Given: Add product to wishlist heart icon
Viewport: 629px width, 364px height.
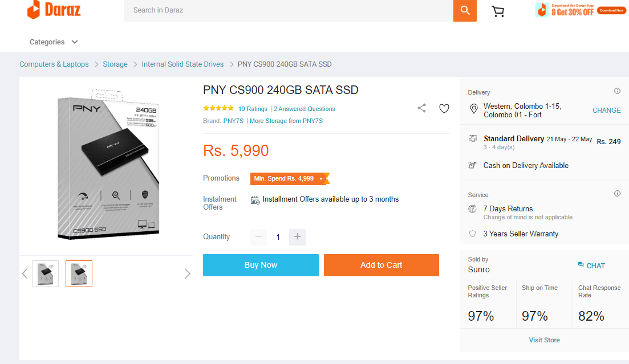Looking at the screenshot, I should pyautogui.click(x=444, y=108).
